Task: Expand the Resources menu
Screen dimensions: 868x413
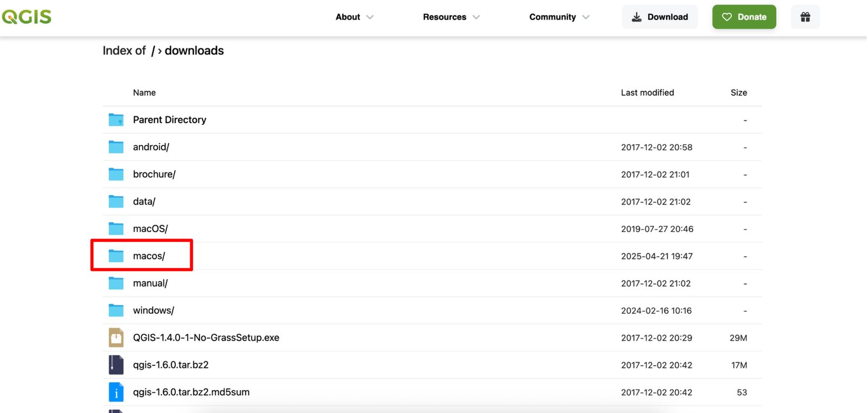Action: [451, 17]
